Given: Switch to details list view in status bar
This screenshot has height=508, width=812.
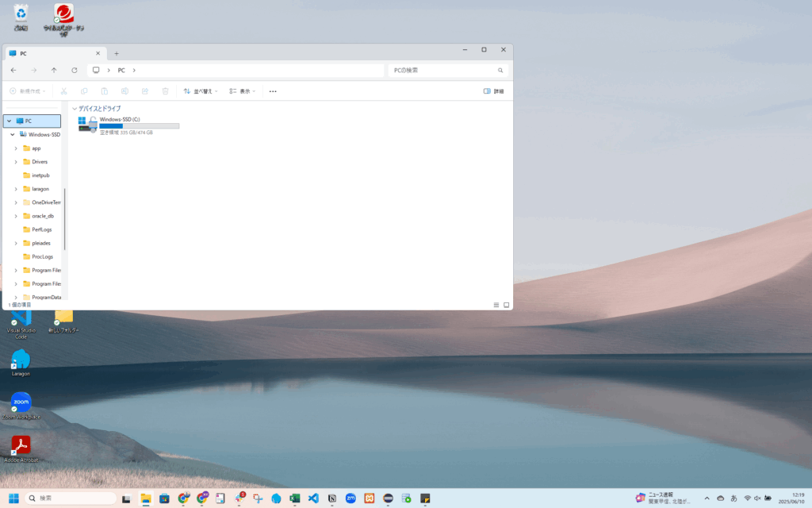Looking at the screenshot, I should pyautogui.click(x=496, y=305).
